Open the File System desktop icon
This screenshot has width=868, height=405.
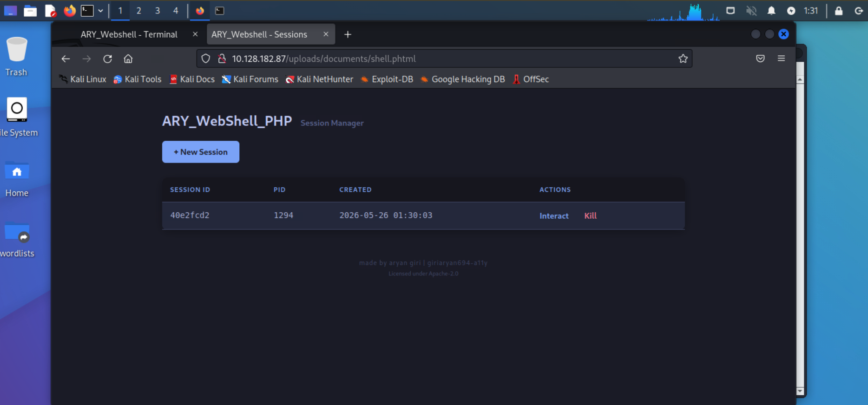tap(18, 117)
